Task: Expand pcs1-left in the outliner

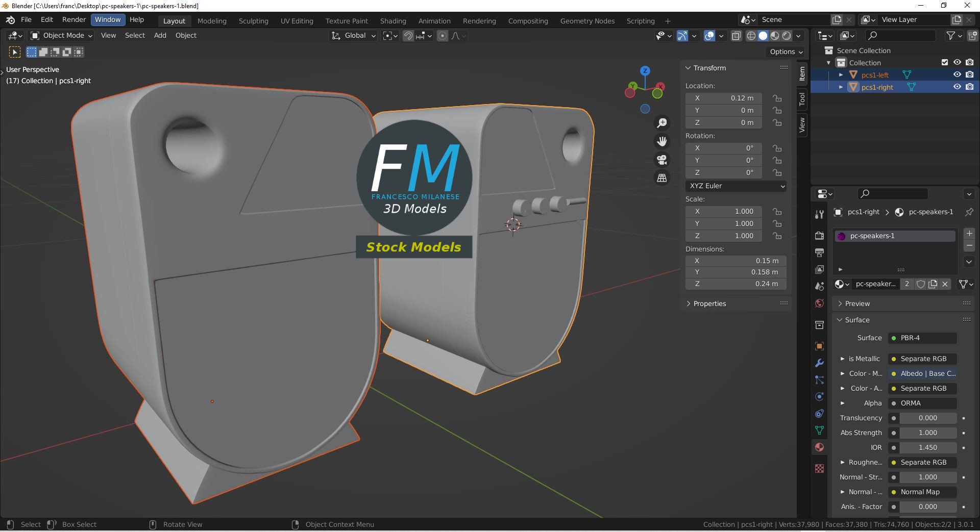Action: 841,75
